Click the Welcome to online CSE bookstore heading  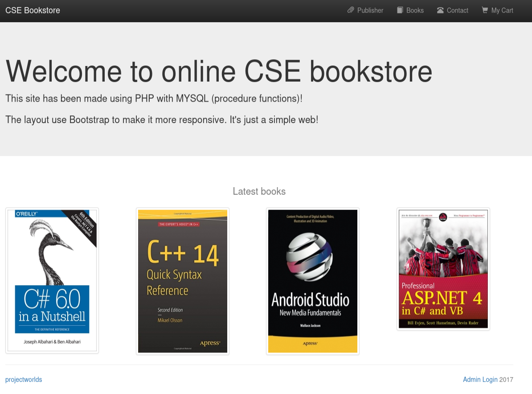(219, 71)
